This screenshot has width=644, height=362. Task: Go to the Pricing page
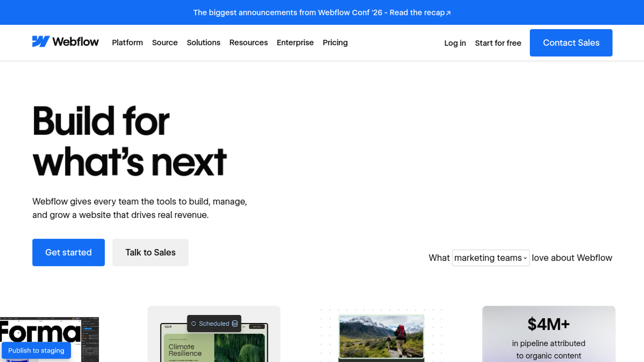(335, 43)
